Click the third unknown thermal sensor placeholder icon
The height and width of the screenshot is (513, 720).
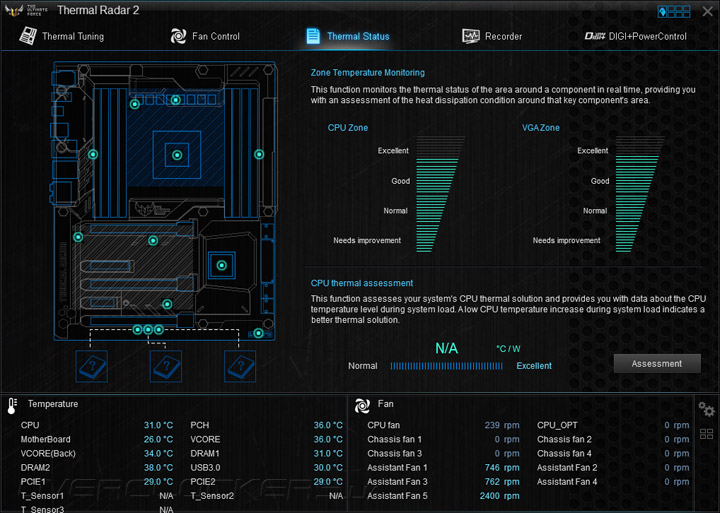coord(240,366)
